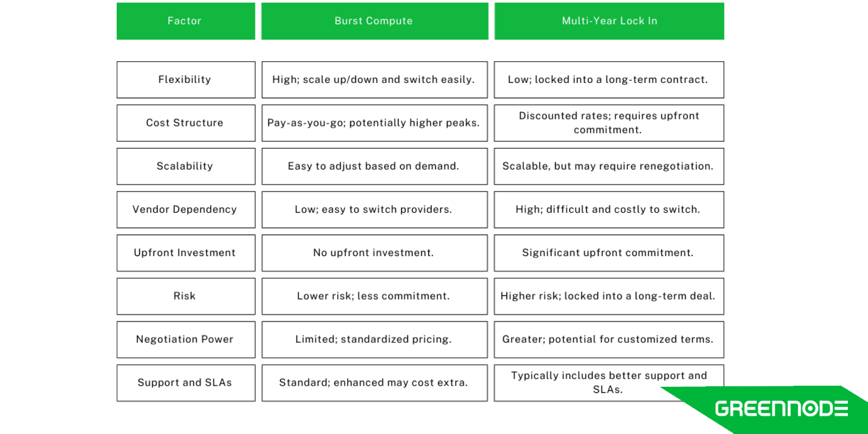Select the Burst Compute column header
The height and width of the screenshot is (434, 868).
click(374, 21)
